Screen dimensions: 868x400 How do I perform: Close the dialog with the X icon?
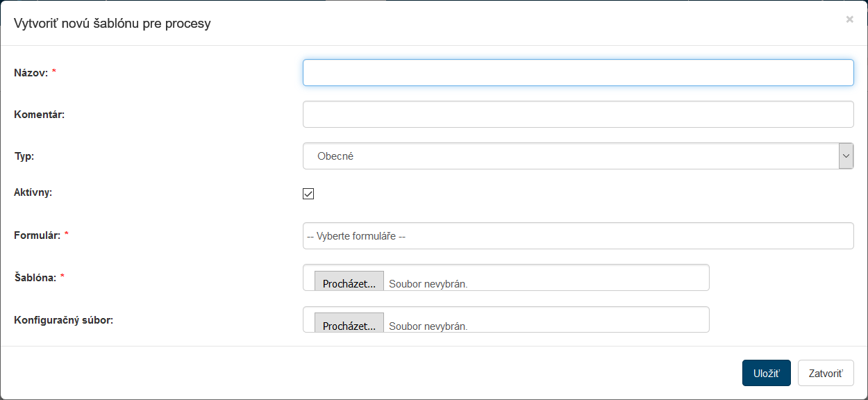click(x=849, y=19)
